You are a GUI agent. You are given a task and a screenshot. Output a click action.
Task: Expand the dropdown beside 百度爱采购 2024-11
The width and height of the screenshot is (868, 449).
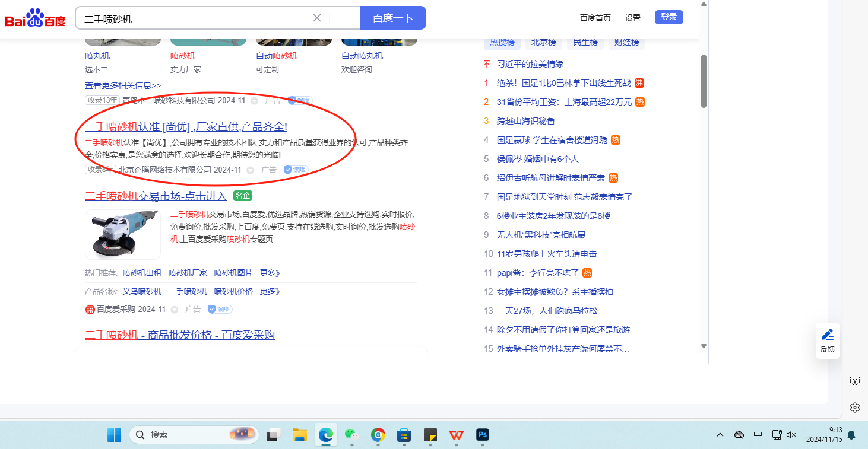175,309
